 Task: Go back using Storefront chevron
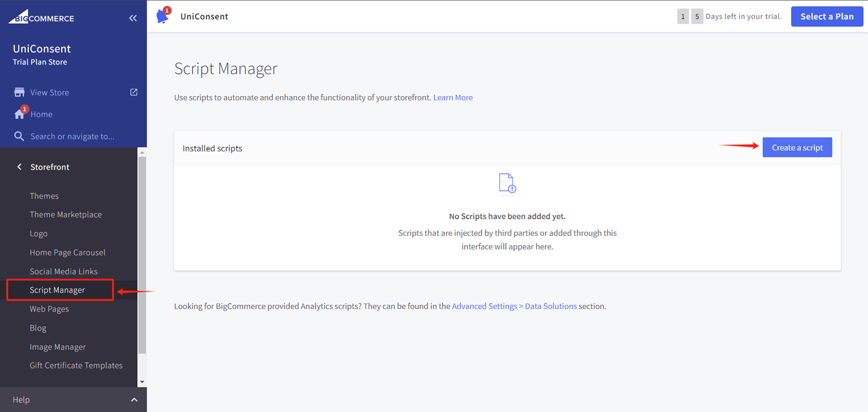(x=20, y=167)
